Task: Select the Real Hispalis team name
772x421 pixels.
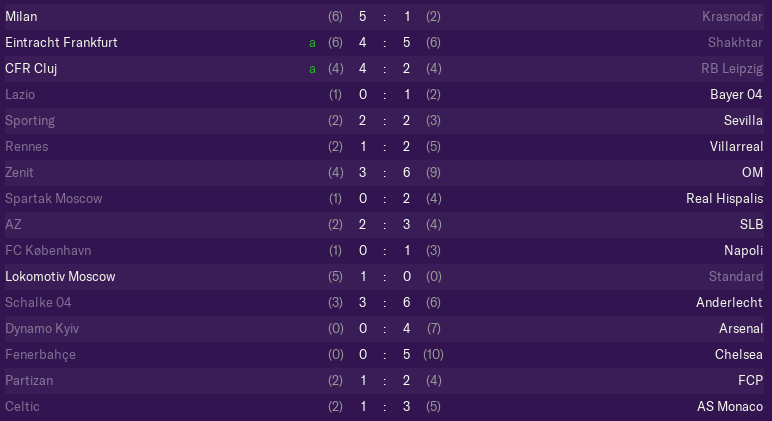Action: (x=724, y=198)
